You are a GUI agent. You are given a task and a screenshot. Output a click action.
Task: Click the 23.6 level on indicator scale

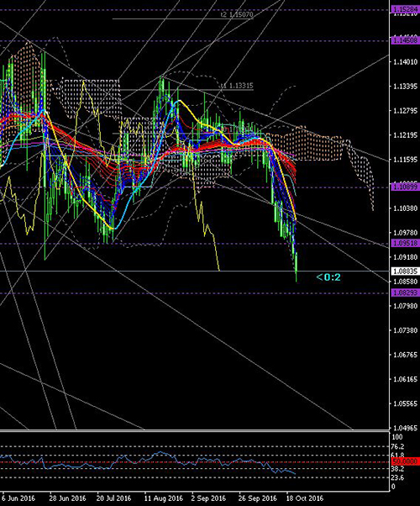[398, 477]
